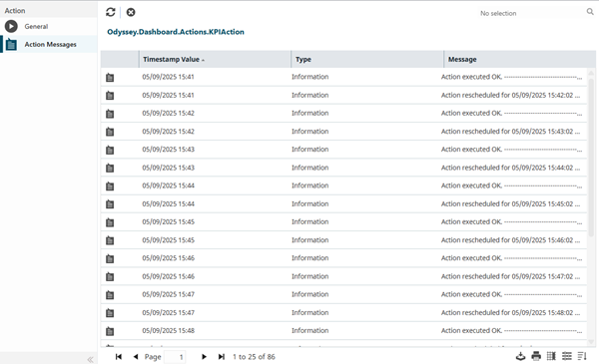Select message 'Action rescheduled for 05/09/2025 15:43:02'

point(510,132)
